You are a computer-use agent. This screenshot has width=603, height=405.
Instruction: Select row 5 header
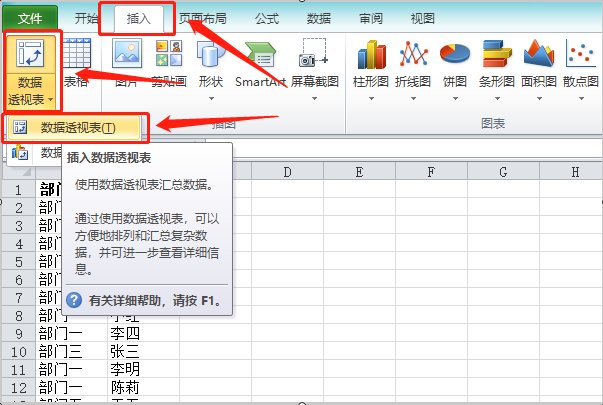(x=18, y=262)
